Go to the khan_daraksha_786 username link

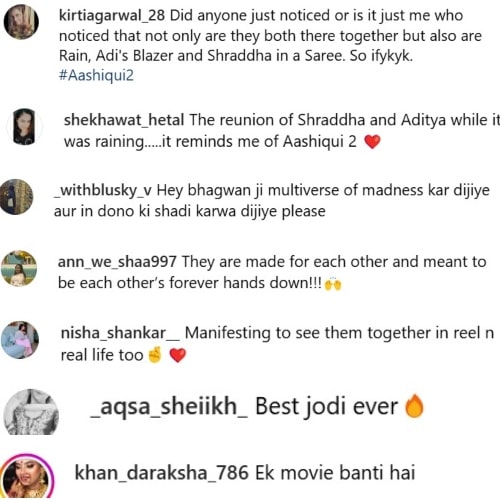pyautogui.click(x=162, y=473)
